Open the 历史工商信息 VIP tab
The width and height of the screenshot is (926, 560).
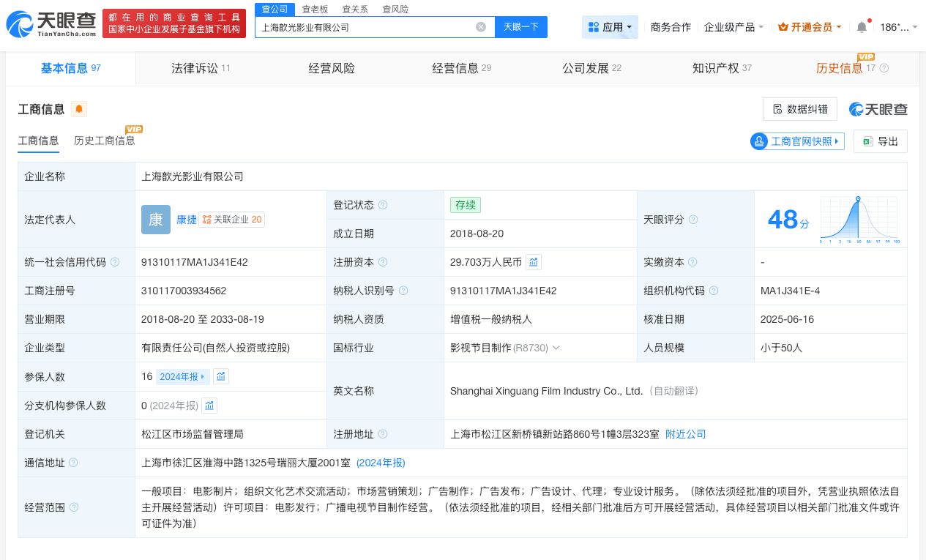point(104,141)
